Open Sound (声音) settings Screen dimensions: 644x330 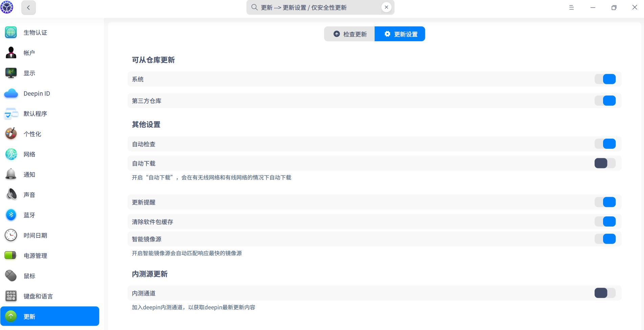(x=29, y=195)
